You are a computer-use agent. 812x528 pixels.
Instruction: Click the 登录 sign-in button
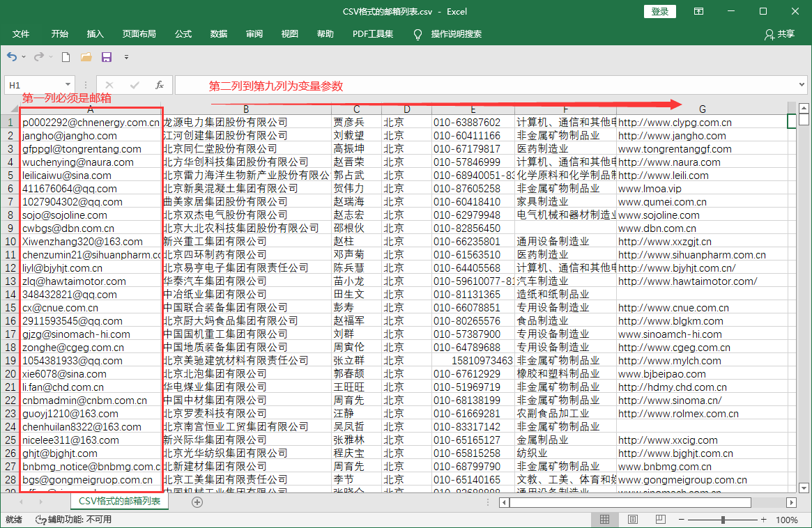(660, 11)
